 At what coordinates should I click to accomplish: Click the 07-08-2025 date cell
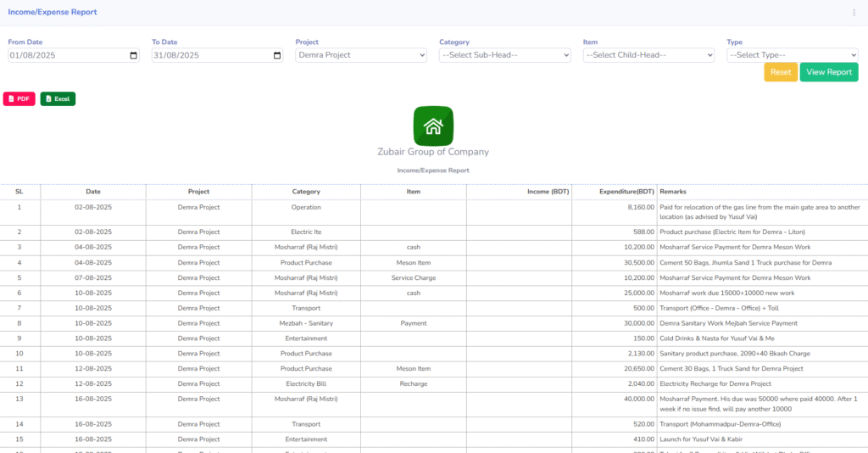(x=93, y=278)
